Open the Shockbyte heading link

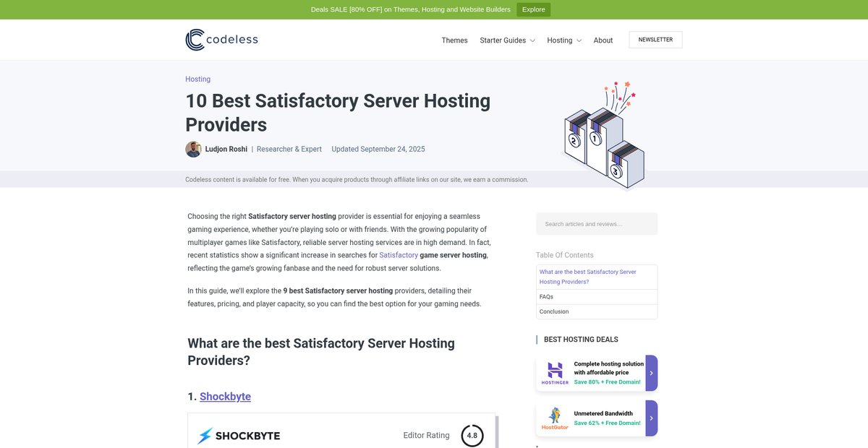[x=225, y=396]
